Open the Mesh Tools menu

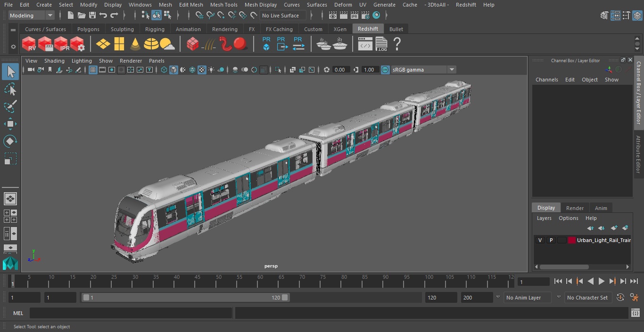[x=223, y=5]
